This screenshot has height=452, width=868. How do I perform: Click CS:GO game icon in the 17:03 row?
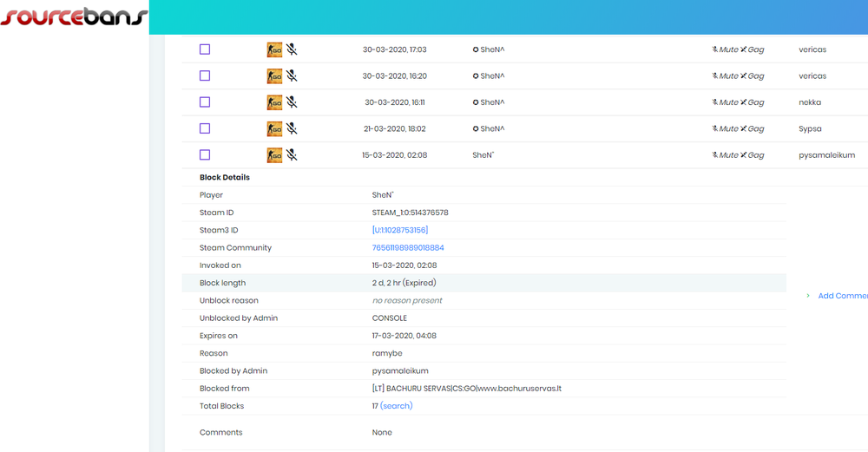click(x=274, y=49)
